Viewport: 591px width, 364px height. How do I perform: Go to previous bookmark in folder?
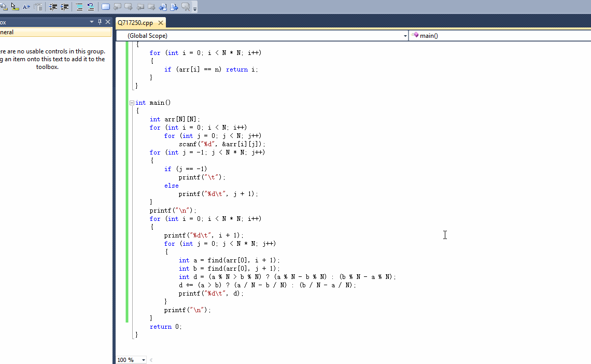(x=140, y=7)
